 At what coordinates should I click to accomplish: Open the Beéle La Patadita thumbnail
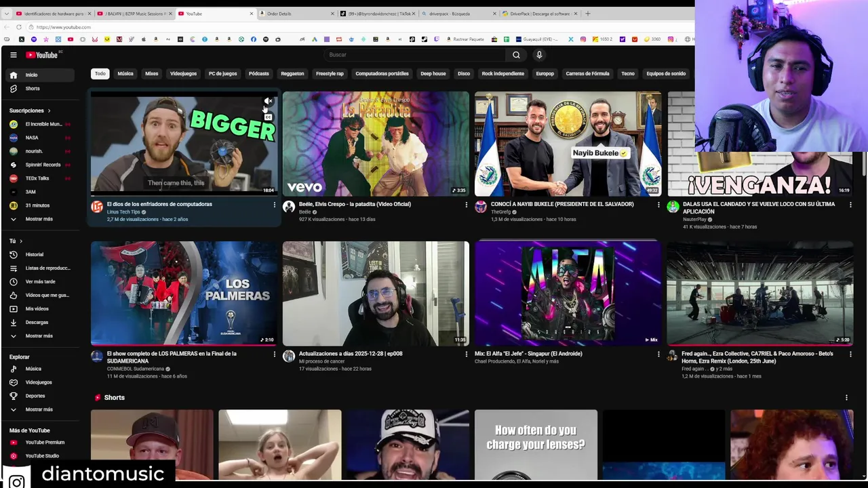376,144
